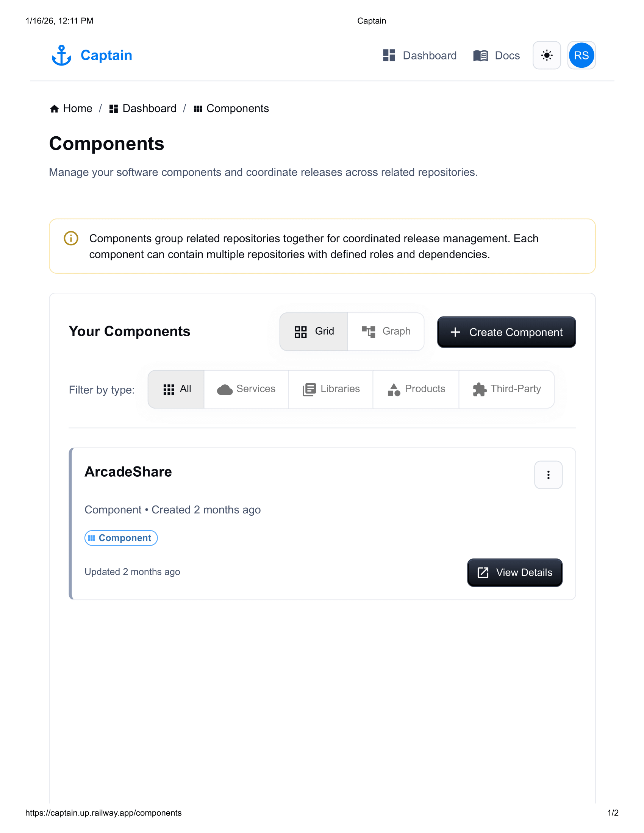This screenshot has height=833, width=644.
Task: Filter components by Products
Action: tap(416, 389)
